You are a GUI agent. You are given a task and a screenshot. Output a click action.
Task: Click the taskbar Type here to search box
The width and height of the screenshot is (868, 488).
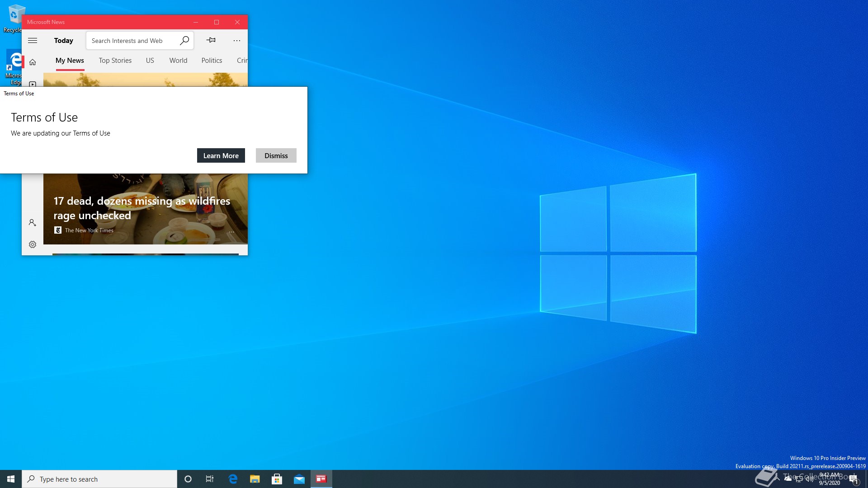click(99, 479)
